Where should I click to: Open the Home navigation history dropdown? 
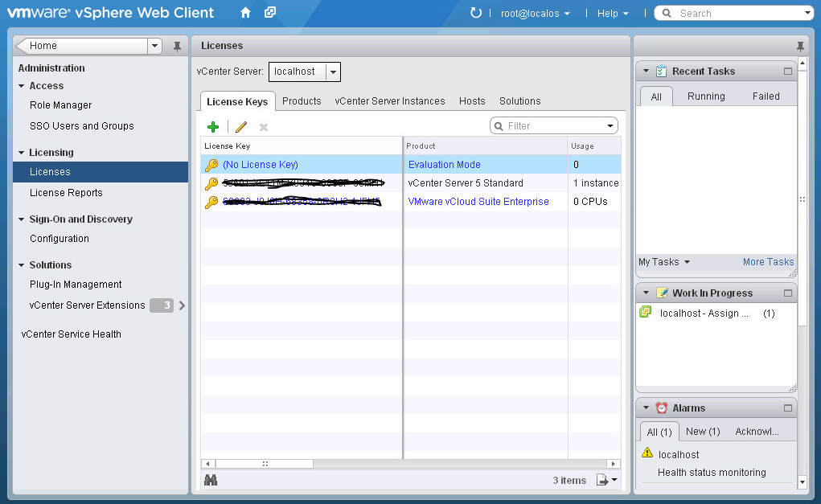(154, 46)
